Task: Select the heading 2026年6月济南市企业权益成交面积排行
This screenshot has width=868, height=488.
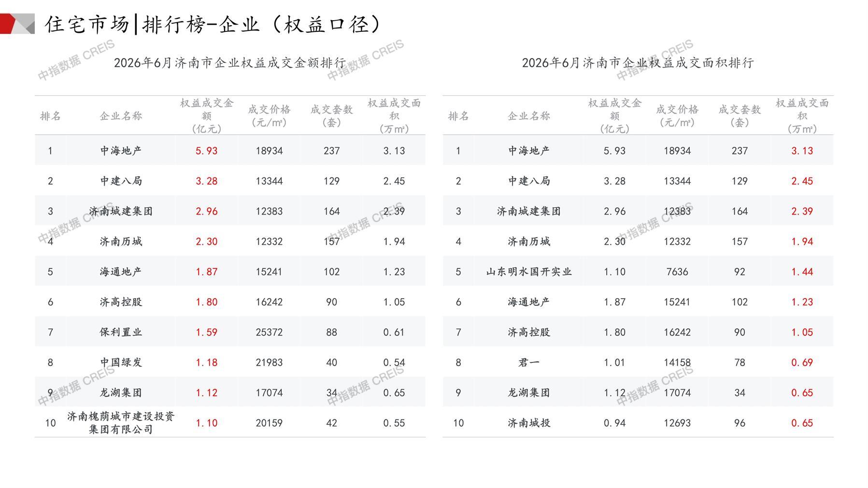Action: point(638,63)
